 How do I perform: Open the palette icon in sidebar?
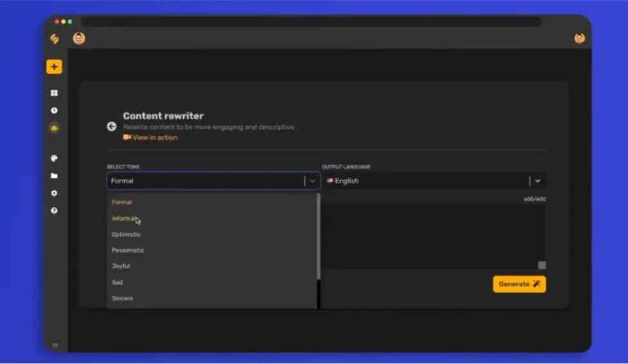(54, 158)
